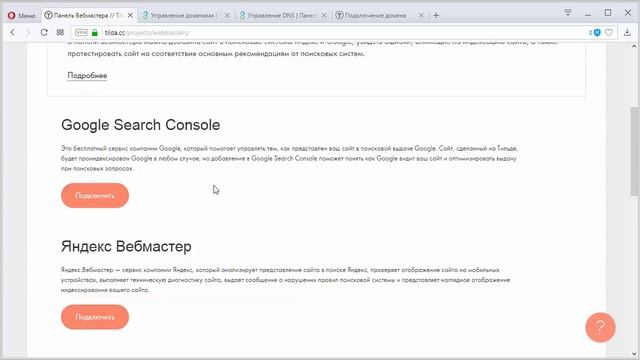Image resolution: width=640 pixels, height=360 pixels.
Task: Click the Google Search Console heading
Action: (140, 125)
